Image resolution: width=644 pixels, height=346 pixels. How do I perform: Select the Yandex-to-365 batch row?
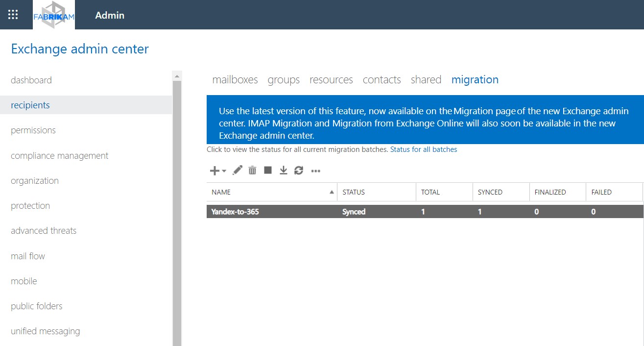[x=425, y=212]
